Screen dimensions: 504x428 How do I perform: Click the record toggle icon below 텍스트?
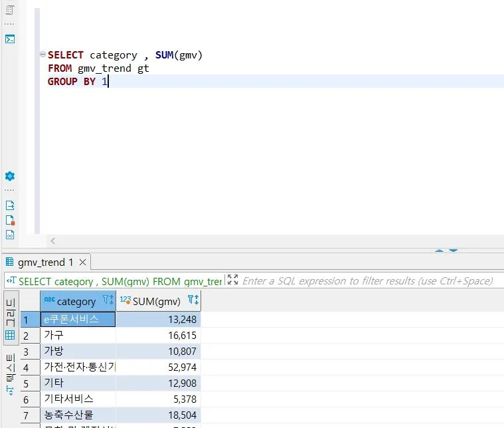coord(10,391)
